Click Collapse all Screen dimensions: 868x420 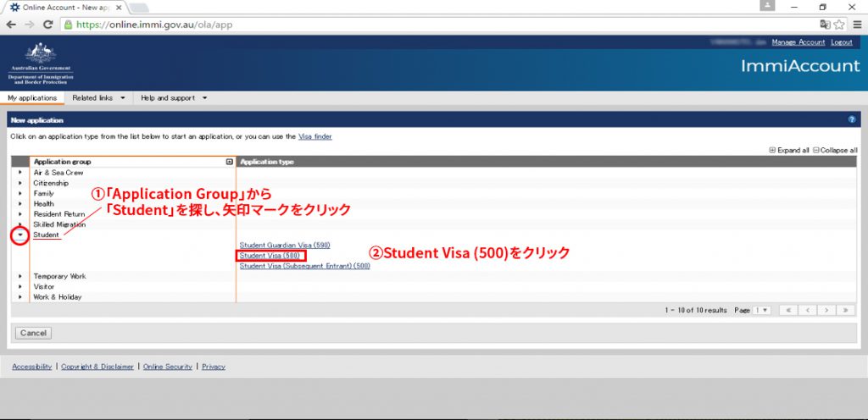[x=835, y=151]
